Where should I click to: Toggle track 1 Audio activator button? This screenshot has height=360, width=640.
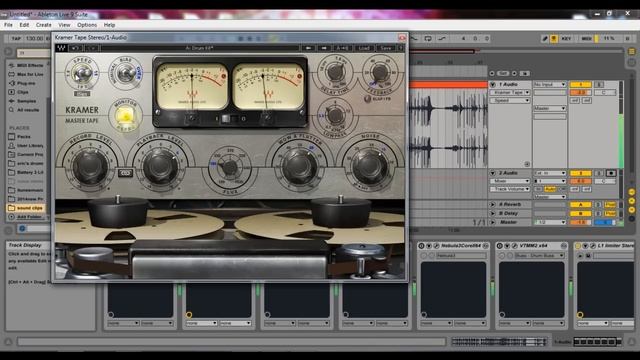580,84
